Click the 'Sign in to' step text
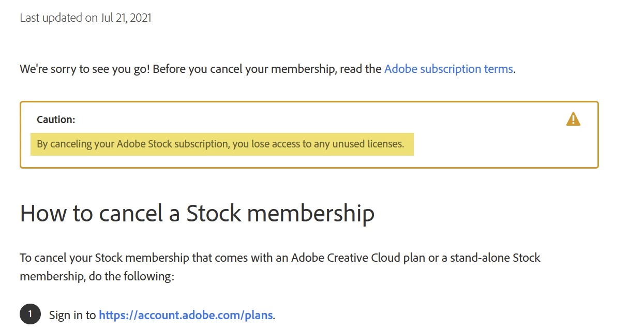 (72, 315)
